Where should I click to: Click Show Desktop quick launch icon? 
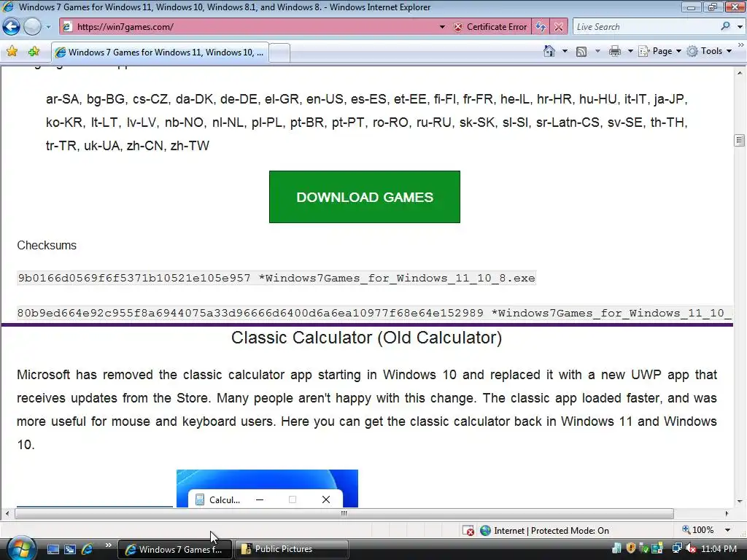[53, 549]
